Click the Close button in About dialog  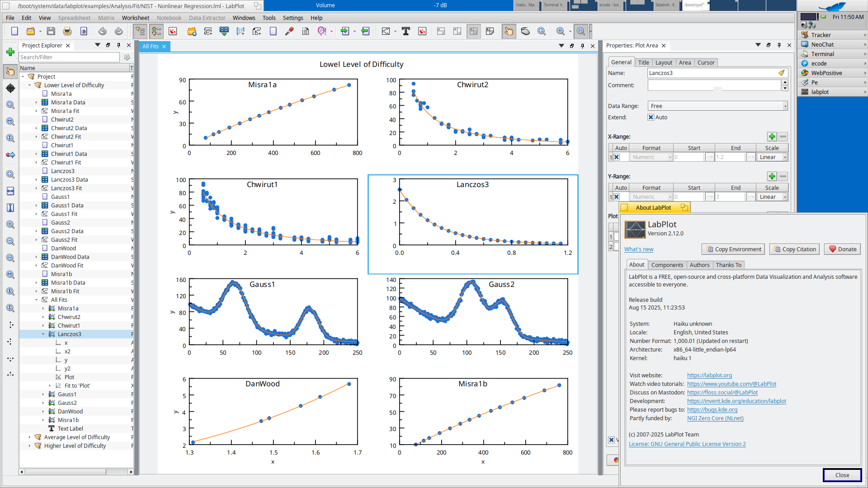[842, 475]
